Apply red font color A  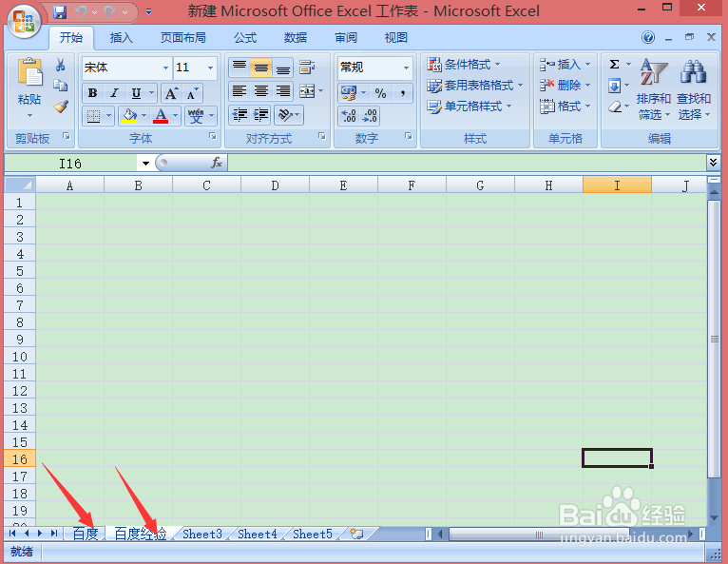(x=161, y=116)
